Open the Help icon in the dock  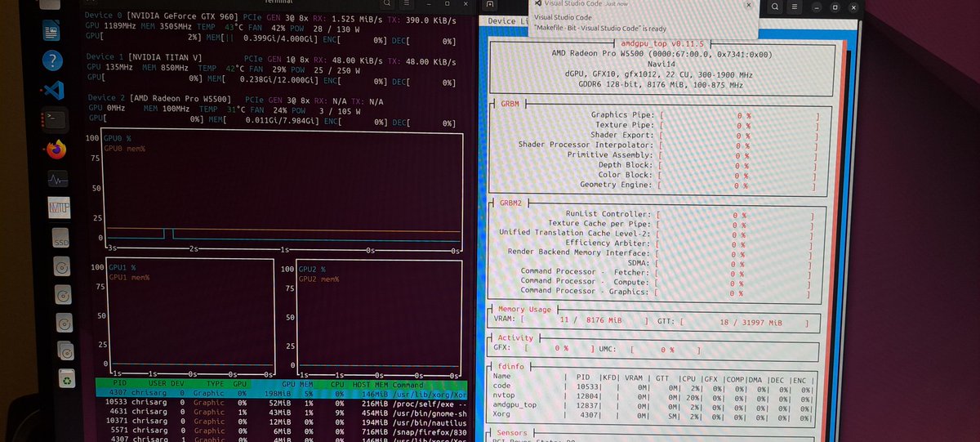click(52, 60)
